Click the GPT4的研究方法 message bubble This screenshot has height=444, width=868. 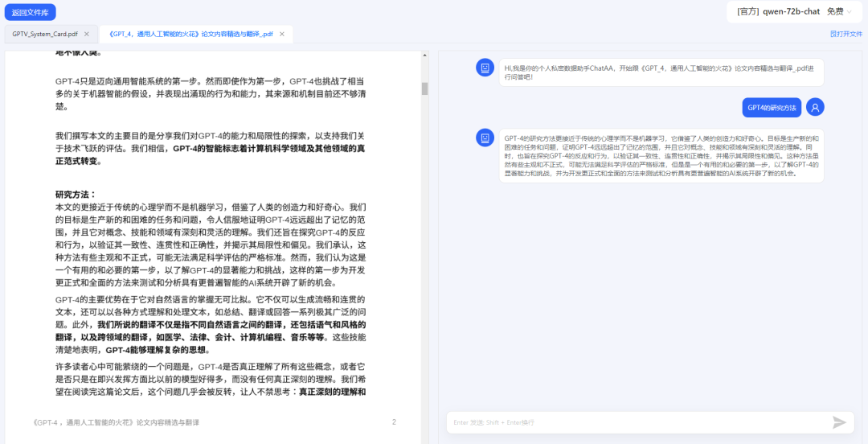(x=772, y=108)
